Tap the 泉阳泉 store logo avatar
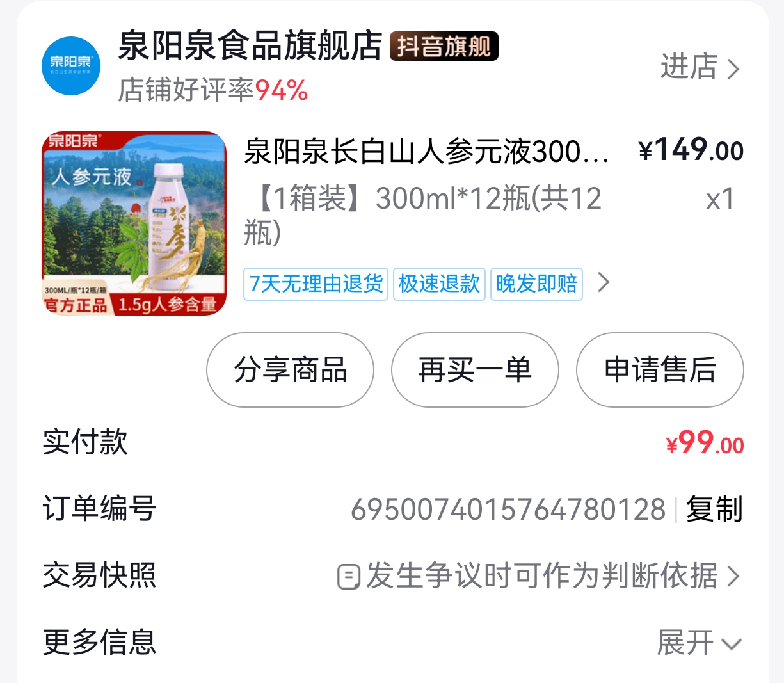 coord(71,66)
